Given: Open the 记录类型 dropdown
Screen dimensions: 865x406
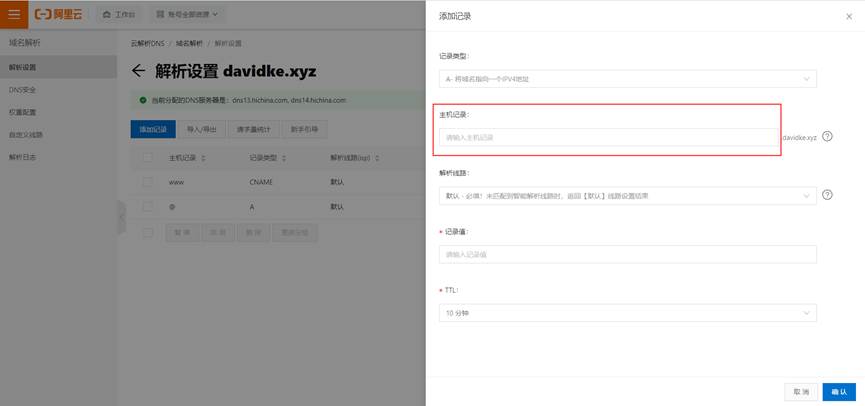Looking at the screenshot, I should tap(628, 79).
